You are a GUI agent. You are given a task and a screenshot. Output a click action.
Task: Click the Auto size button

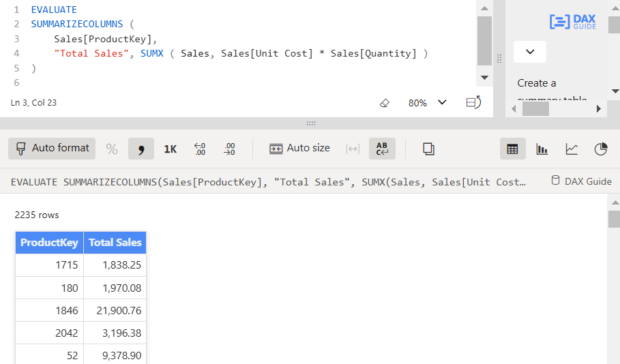point(299,148)
